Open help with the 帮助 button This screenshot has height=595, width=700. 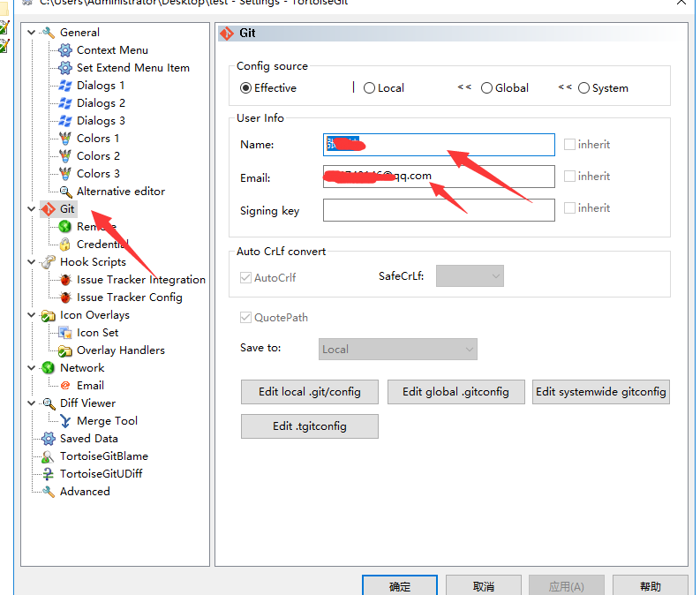click(x=650, y=585)
